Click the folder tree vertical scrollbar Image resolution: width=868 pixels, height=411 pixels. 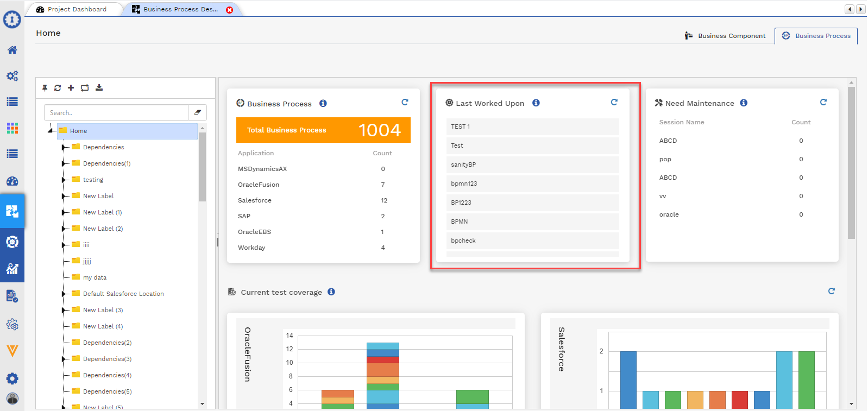coord(203,167)
